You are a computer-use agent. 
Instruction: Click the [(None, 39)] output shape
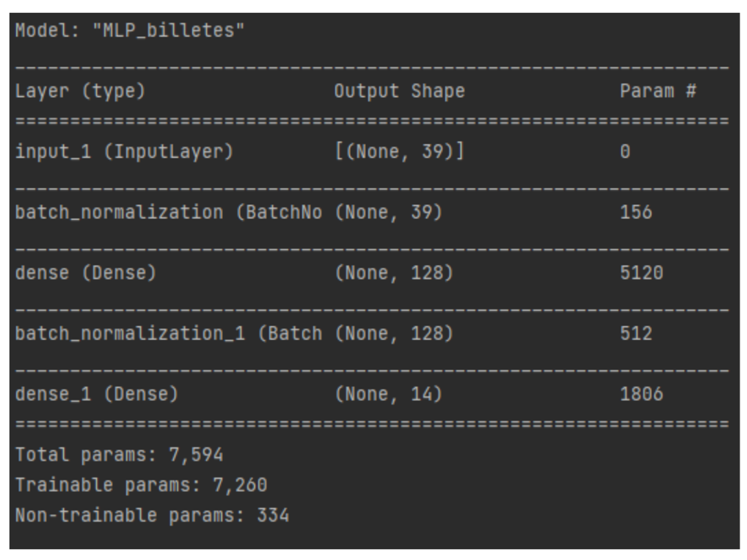(x=399, y=152)
